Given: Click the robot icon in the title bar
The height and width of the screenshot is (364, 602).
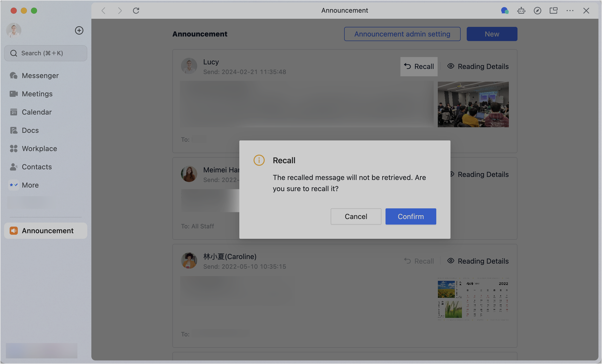Looking at the screenshot, I should point(521,11).
